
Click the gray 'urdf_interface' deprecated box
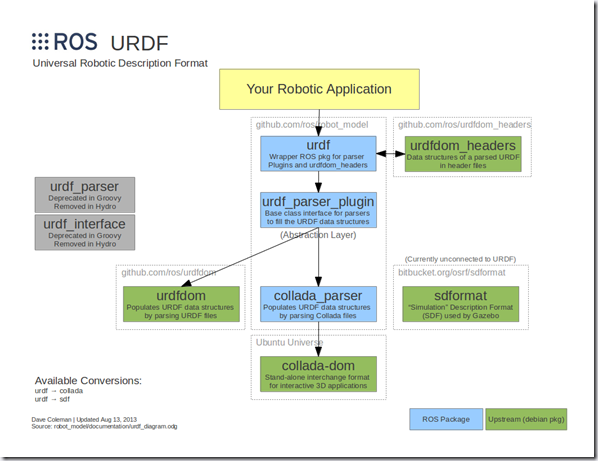[85, 232]
